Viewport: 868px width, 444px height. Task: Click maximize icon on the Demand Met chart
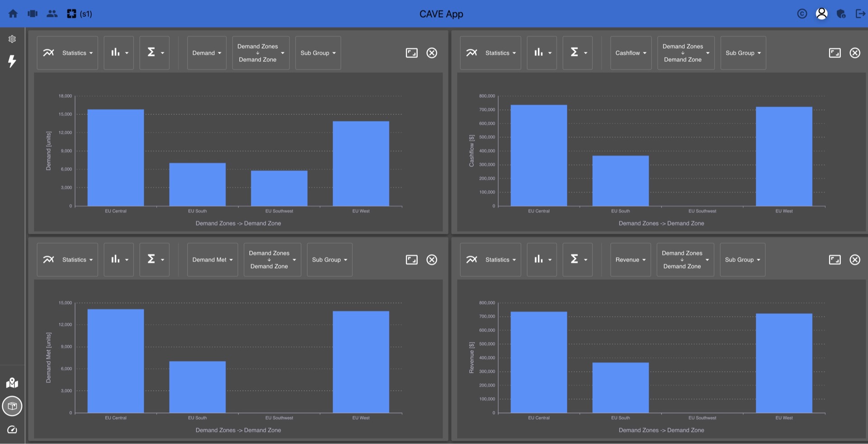tap(411, 260)
